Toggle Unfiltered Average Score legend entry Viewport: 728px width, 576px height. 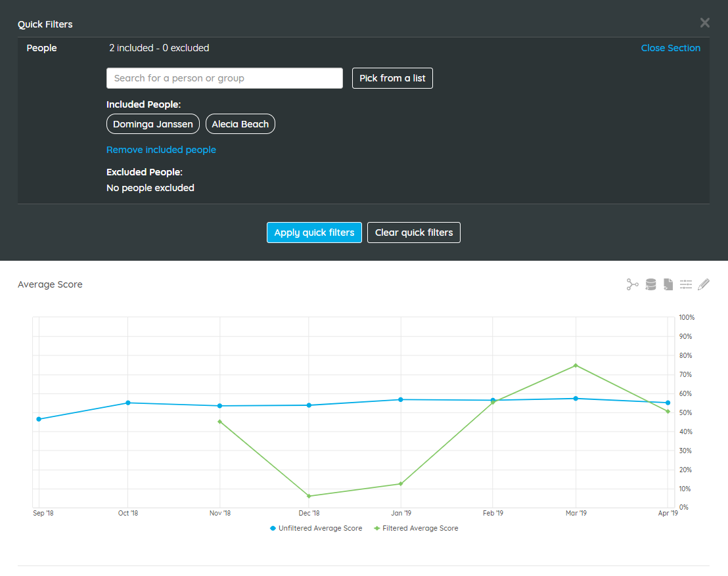tap(316, 528)
